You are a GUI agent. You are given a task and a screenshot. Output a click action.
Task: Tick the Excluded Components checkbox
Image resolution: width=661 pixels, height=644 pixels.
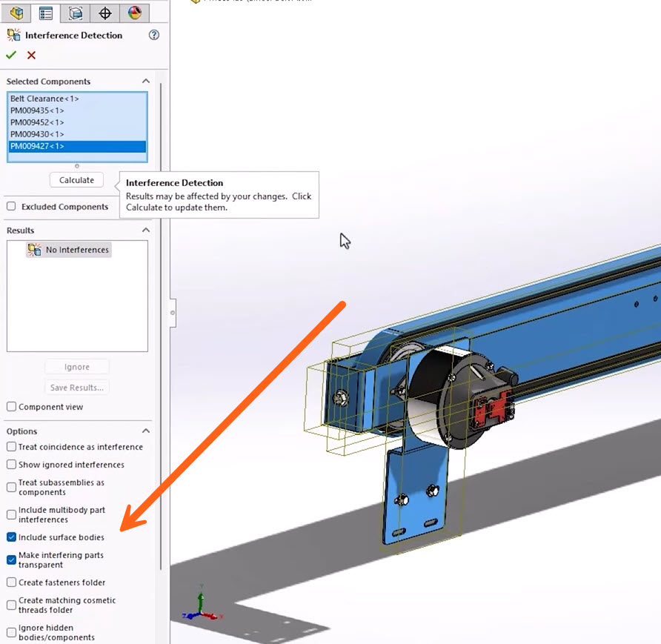(11, 207)
